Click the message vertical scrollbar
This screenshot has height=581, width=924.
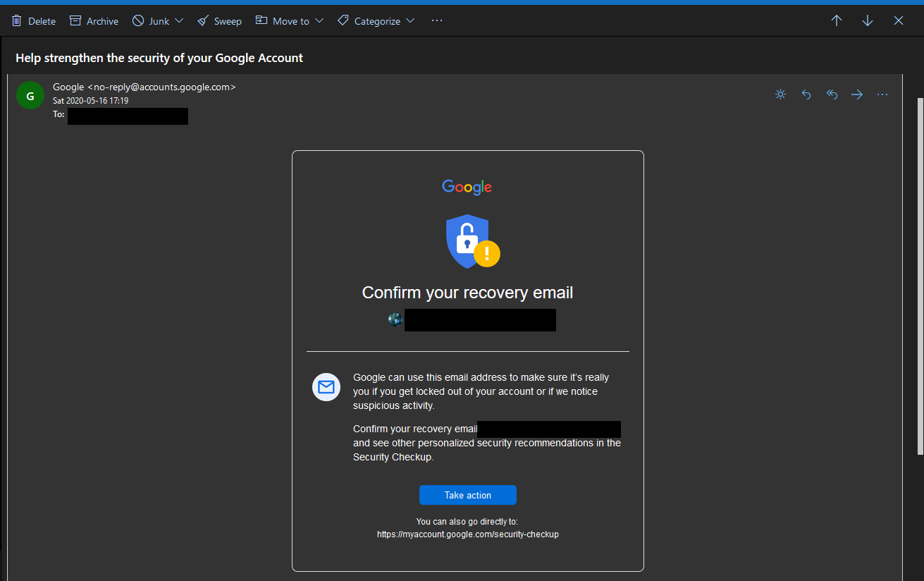point(920,275)
